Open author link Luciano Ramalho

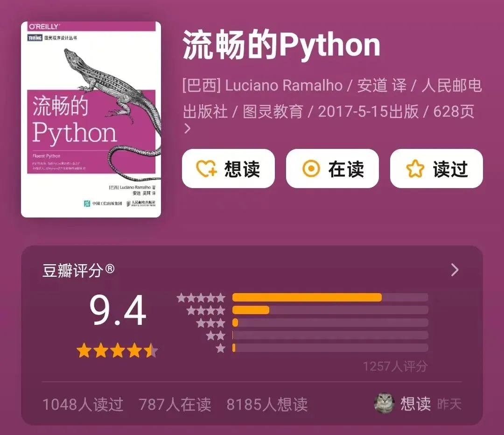coord(284,85)
